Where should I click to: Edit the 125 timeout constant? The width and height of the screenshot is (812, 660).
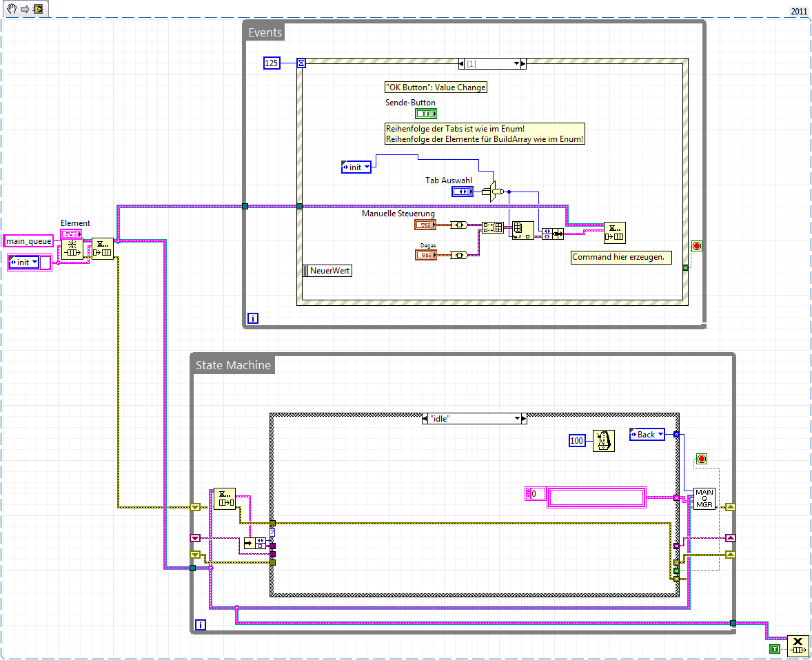pos(272,63)
